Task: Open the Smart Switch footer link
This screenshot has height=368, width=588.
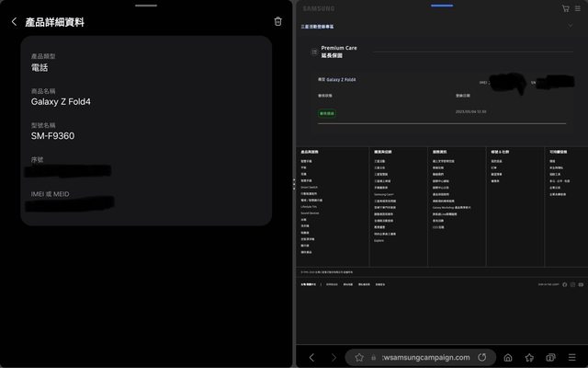Action: 308,188
